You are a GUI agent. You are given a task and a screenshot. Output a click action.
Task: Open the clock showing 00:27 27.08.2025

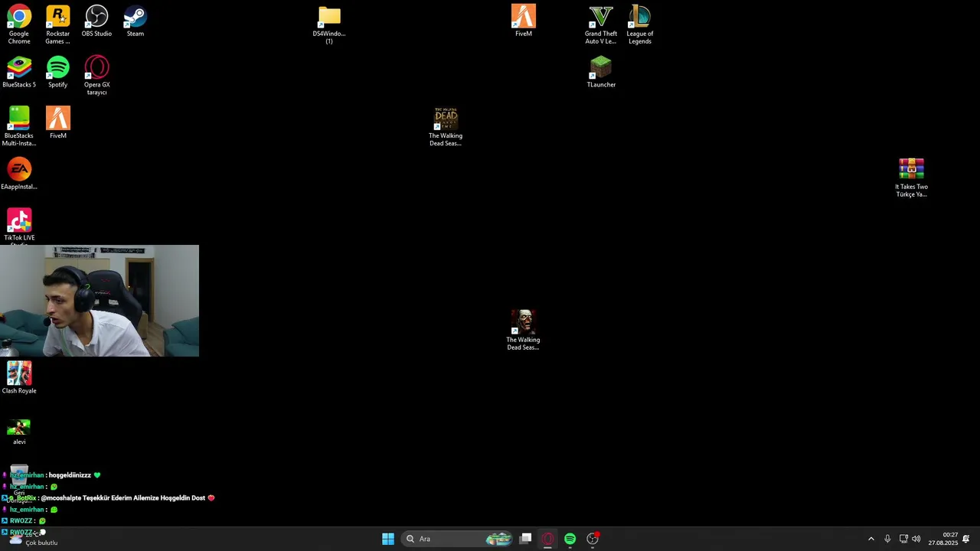(x=943, y=539)
